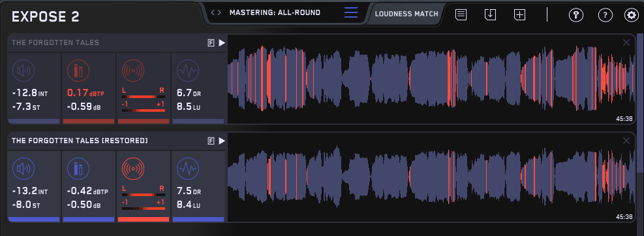This screenshot has width=644, height=236.
Task: Click the loudness speaker icon for the Restored track
Action: 23,169
